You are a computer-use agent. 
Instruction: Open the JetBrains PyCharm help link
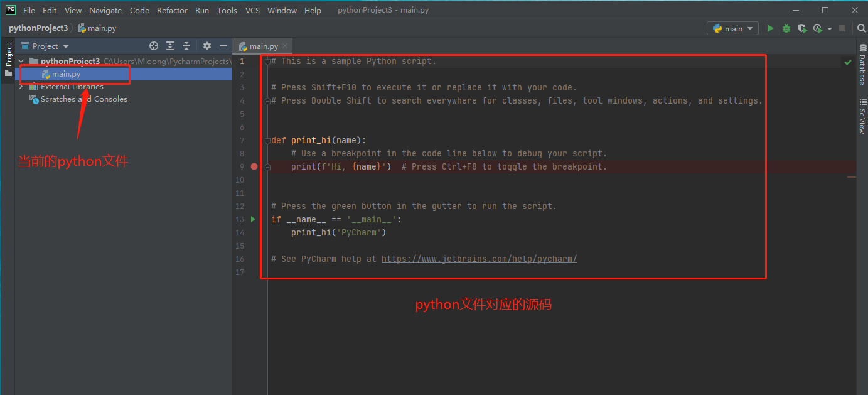pyautogui.click(x=479, y=258)
